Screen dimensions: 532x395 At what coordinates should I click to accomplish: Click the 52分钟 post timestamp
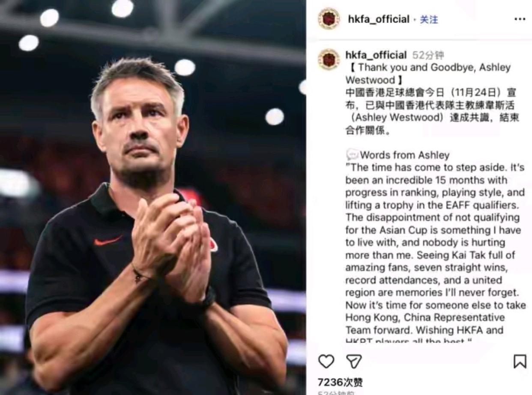pyautogui.click(x=428, y=55)
